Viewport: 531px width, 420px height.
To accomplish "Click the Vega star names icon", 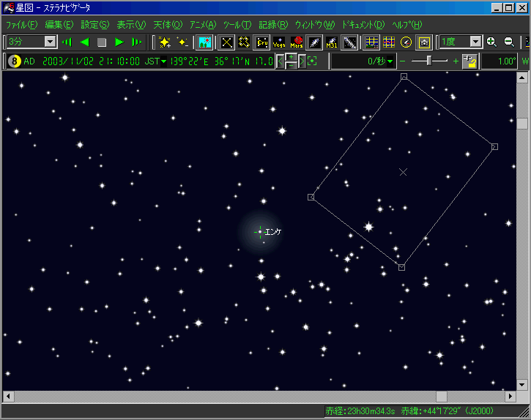I will tap(279, 42).
